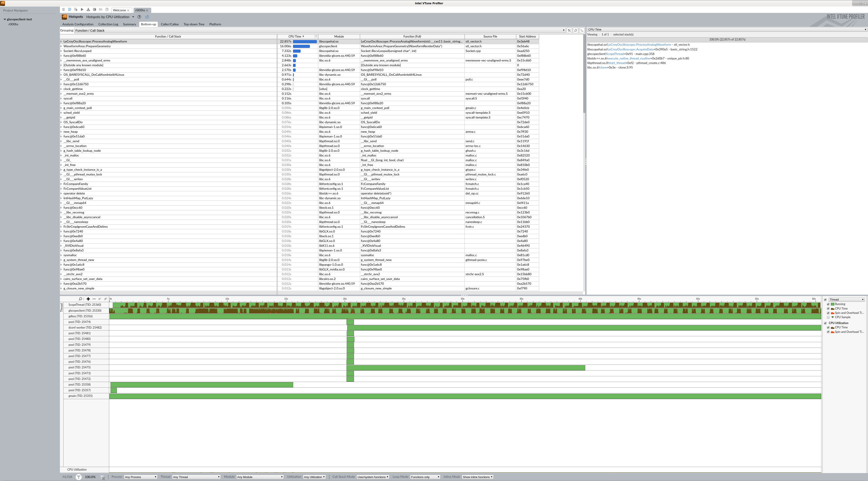
Task: Open the Module filter dropdown Any Module
Action: pos(260,477)
